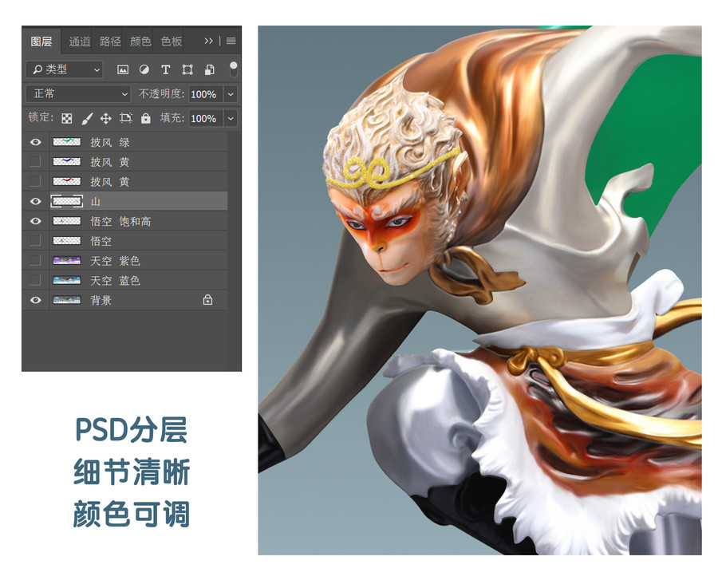The image size is (718, 588).
Task: Show the 天空 蓝色 layer
Action: pyautogui.click(x=35, y=280)
